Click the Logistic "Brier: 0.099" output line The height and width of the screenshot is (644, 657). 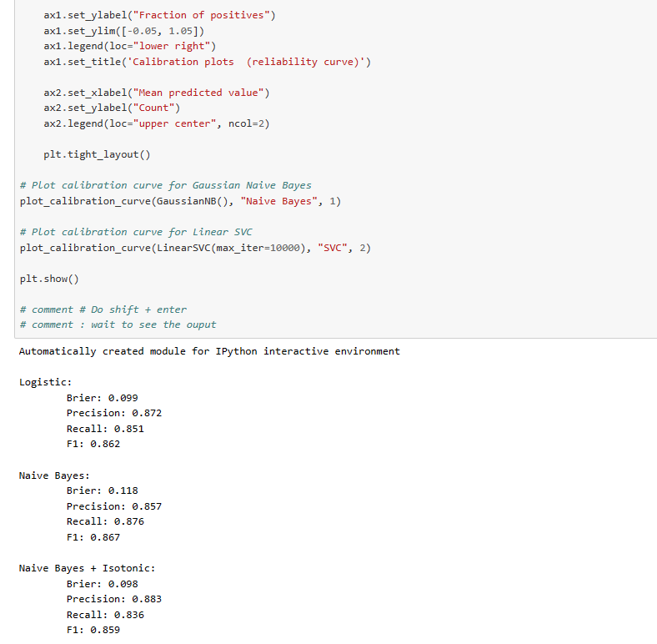point(102,398)
